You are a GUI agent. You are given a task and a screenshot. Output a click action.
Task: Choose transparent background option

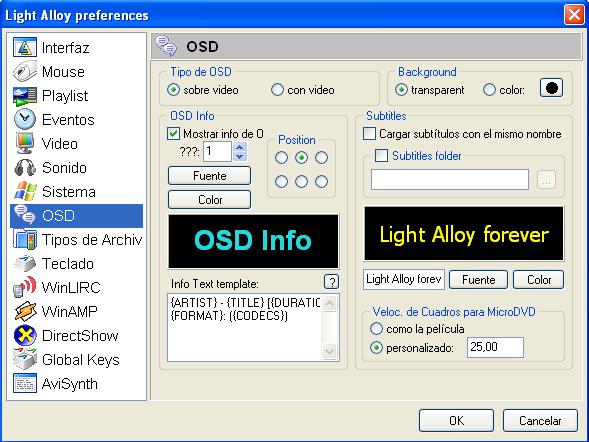[x=401, y=90]
